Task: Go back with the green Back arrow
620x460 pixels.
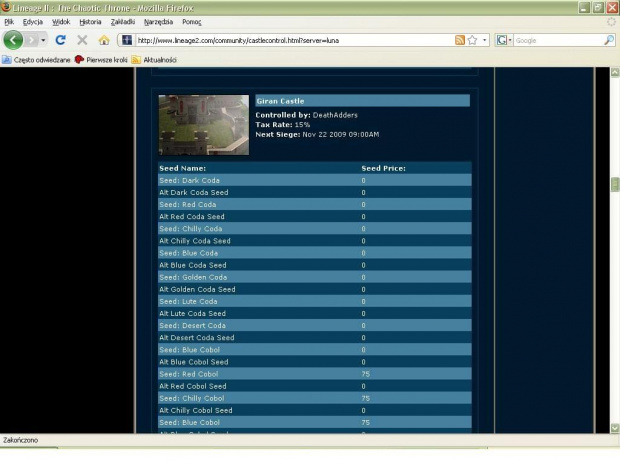Action: point(13,40)
